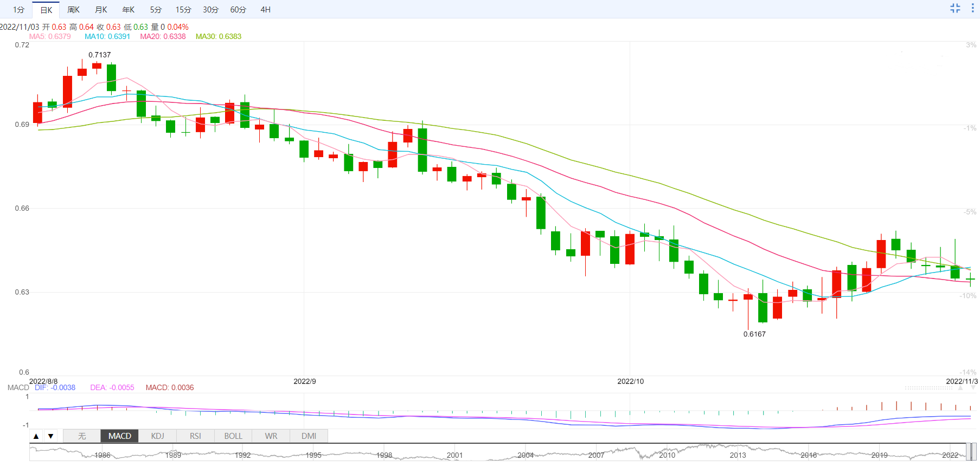Image resolution: width=980 pixels, height=473 pixels.
Task: Select the KDJ indicator option
Action: click(157, 436)
